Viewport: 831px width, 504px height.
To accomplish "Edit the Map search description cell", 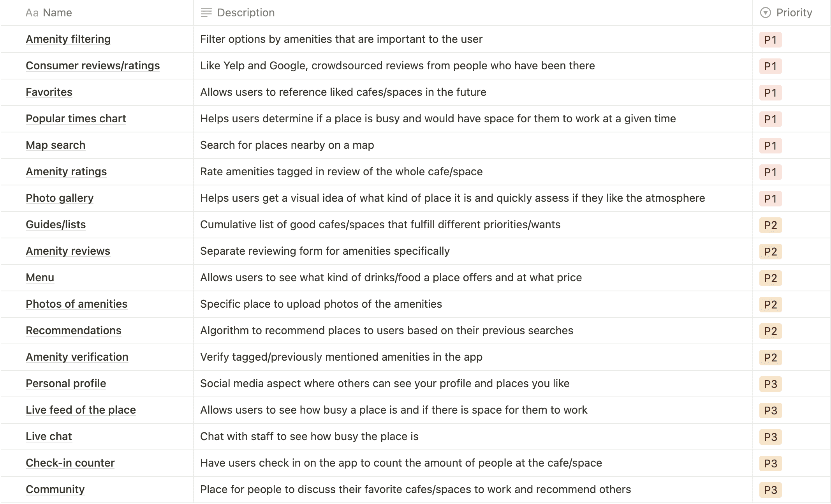I will (473, 145).
